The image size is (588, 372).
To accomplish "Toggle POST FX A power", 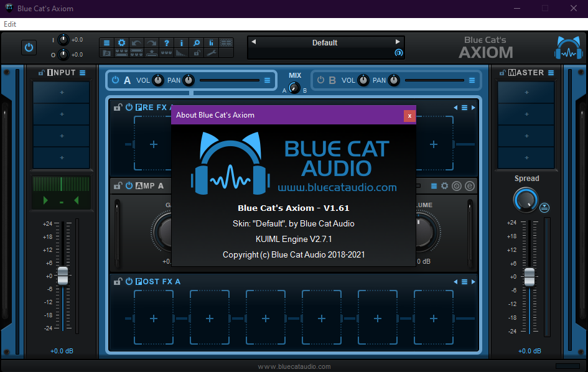I will (129, 281).
